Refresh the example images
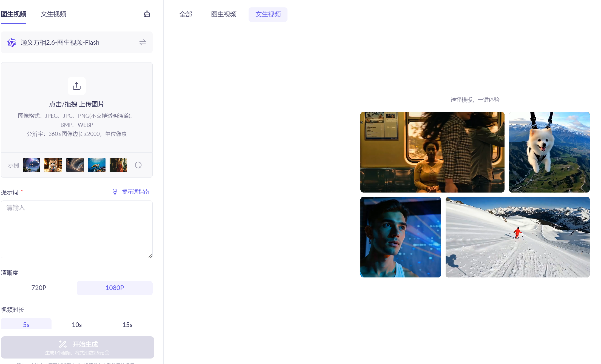 138,165
